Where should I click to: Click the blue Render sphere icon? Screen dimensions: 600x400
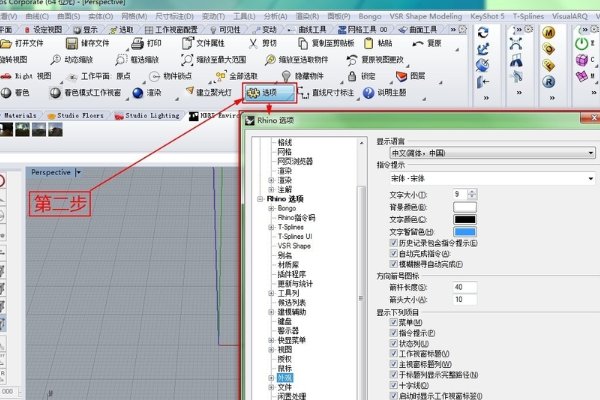(138, 93)
